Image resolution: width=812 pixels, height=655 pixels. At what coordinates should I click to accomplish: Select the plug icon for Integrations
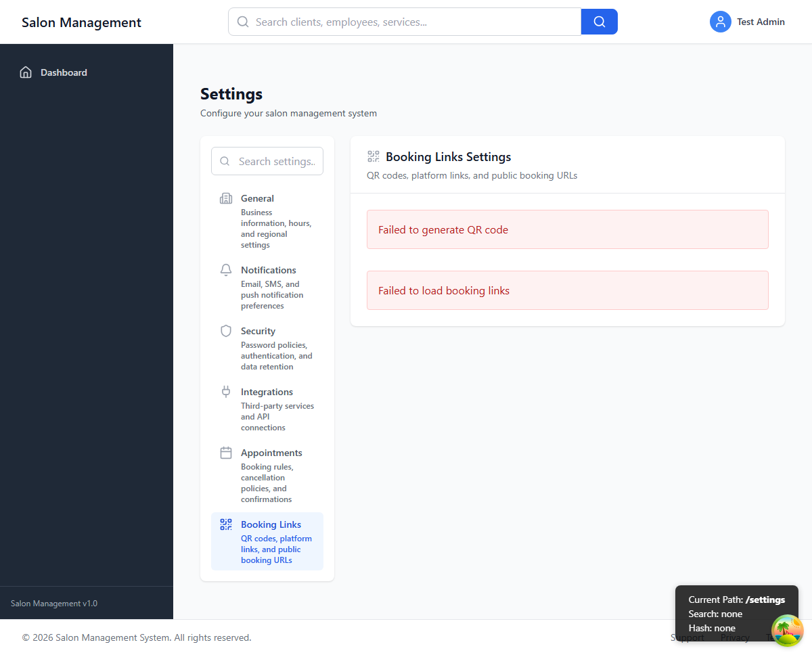pyautogui.click(x=225, y=391)
